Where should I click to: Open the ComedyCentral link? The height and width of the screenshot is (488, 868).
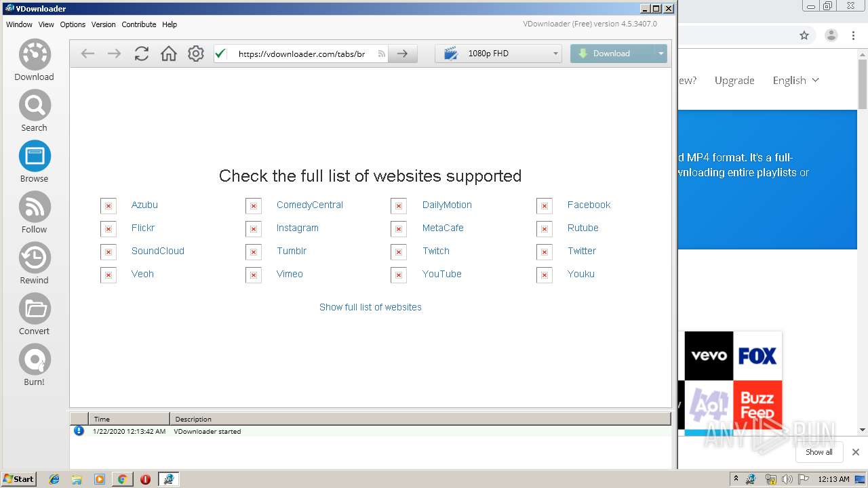310,205
